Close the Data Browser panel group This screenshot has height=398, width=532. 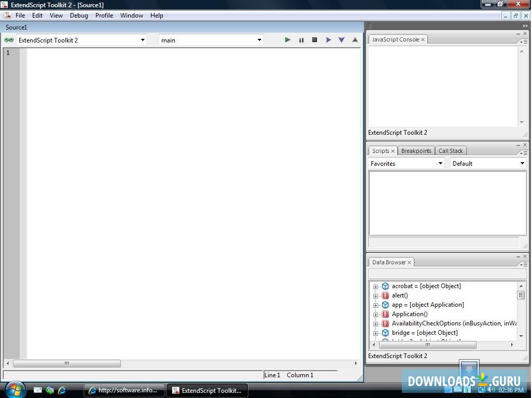525,257
